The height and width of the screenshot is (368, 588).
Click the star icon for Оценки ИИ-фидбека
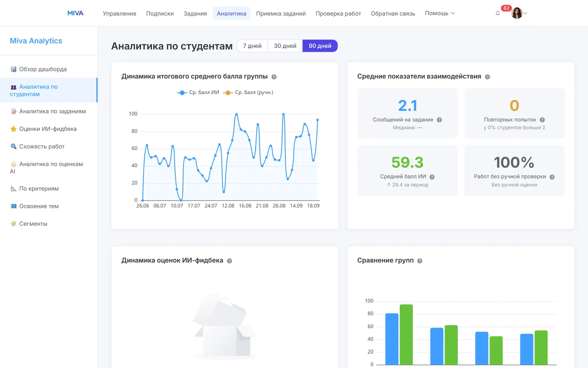(x=14, y=129)
